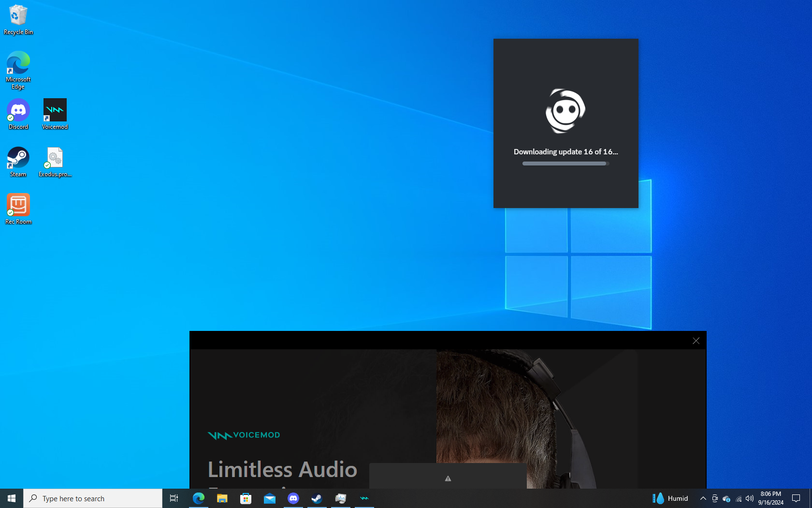Viewport: 812px width, 508px height.
Task: Switch to Discord in the taskbar
Action: tap(293, 498)
